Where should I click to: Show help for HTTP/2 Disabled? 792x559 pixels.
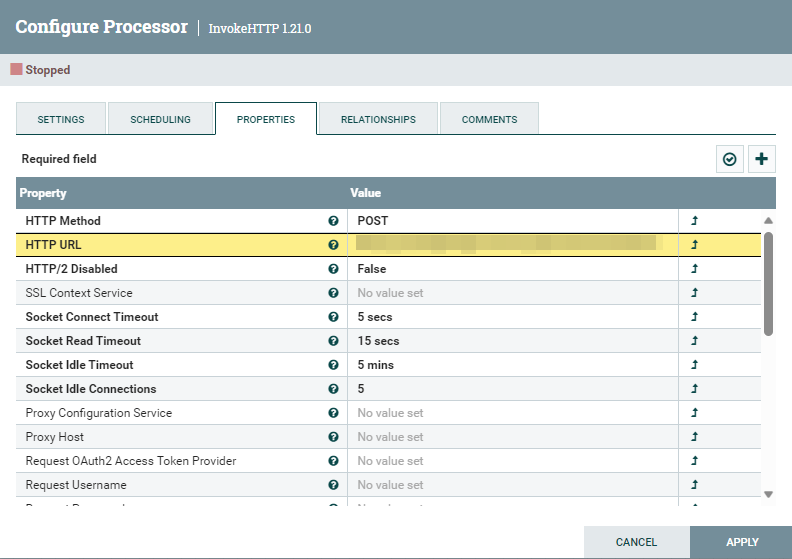coord(333,269)
